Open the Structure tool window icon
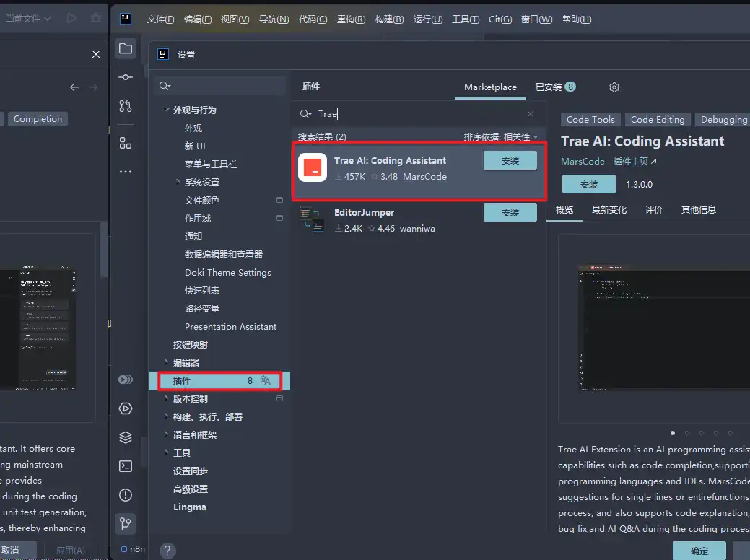This screenshot has height=560, width=750. [126, 142]
